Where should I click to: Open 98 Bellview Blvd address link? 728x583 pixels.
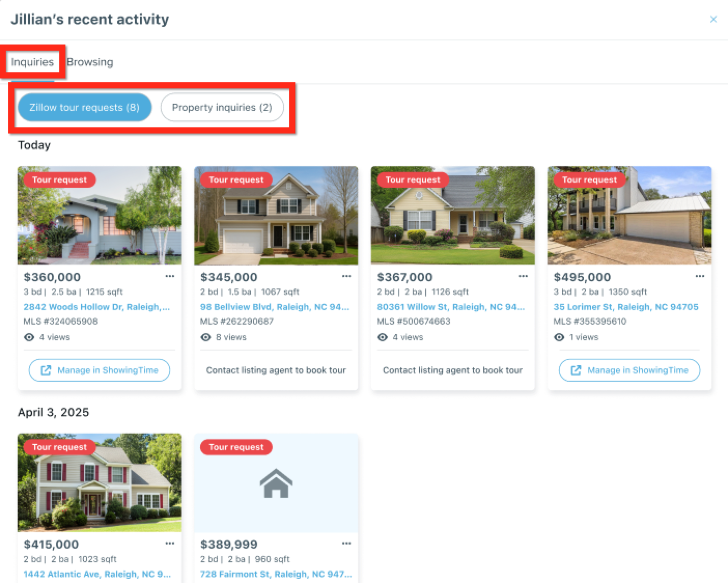tap(274, 307)
